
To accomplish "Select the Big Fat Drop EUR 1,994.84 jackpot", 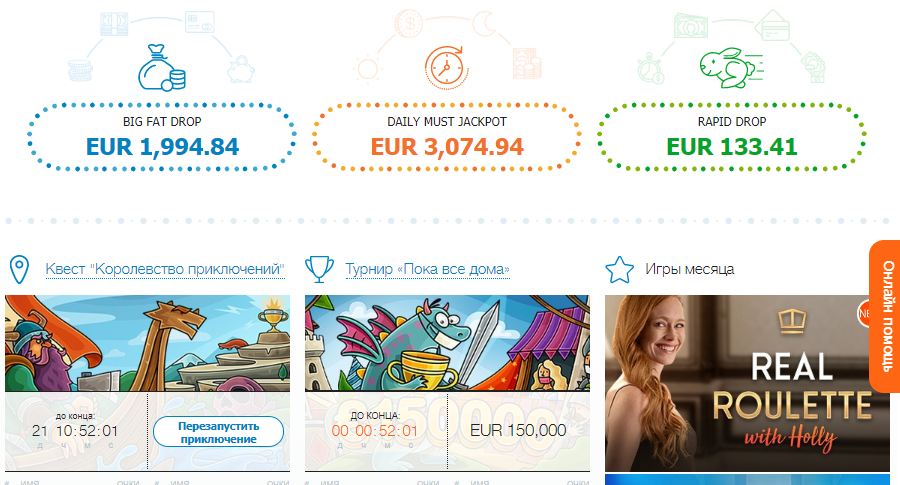I will point(162,147).
